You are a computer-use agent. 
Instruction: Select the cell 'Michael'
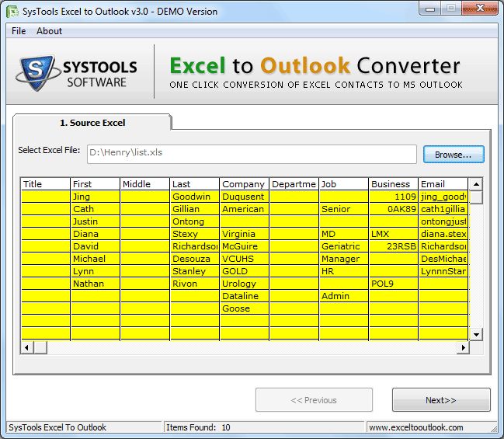point(96,259)
